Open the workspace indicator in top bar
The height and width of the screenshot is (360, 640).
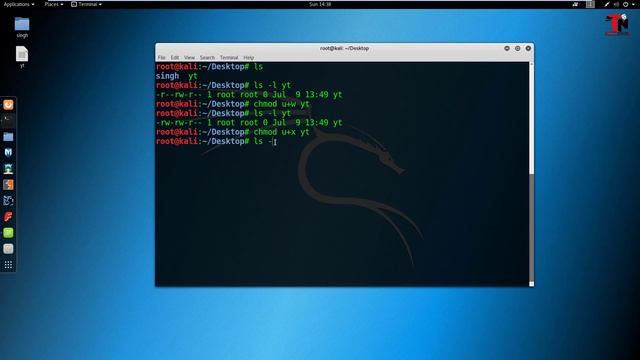point(590,4)
